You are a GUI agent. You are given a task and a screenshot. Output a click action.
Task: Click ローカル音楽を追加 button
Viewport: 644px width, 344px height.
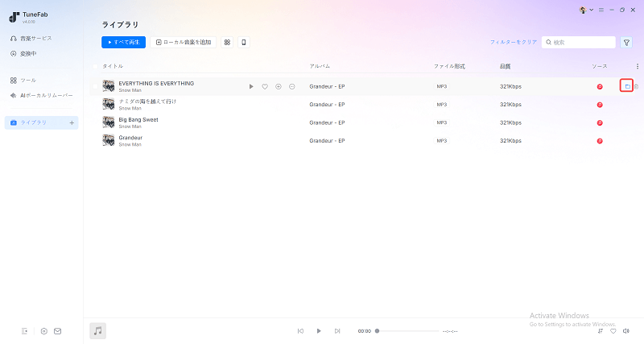[x=184, y=43]
